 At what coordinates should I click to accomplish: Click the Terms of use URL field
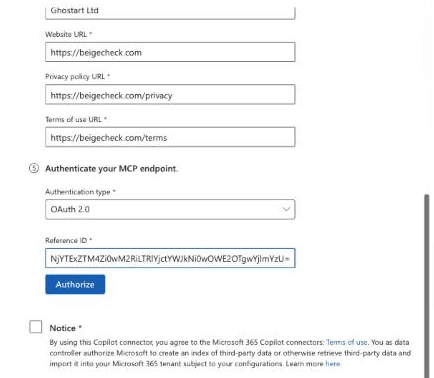click(x=170, y=137)
